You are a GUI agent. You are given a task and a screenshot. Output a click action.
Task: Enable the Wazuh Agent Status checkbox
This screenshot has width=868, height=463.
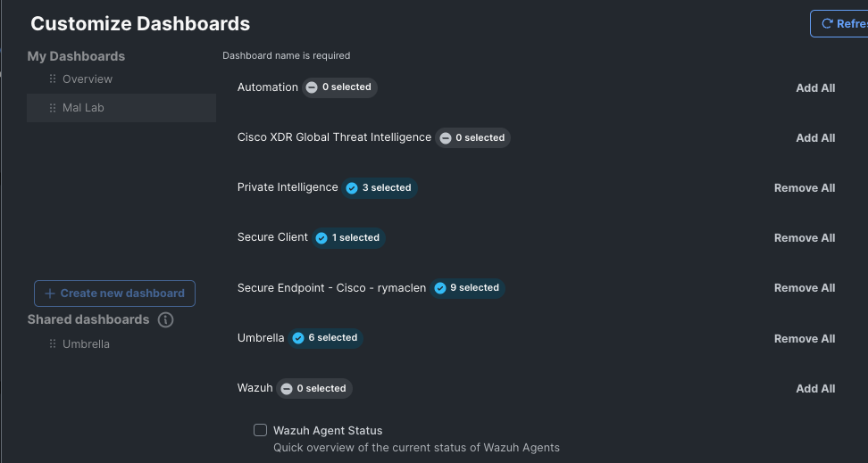click(261, 430)
